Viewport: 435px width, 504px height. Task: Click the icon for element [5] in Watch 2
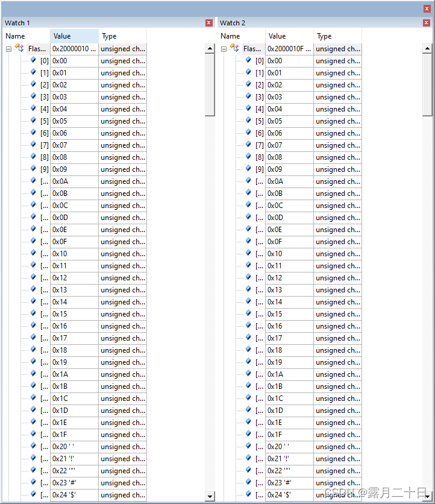248,120
